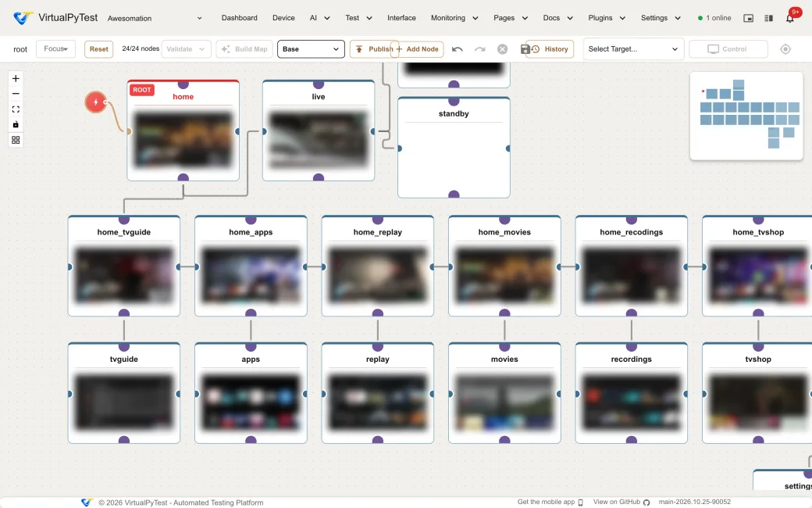Click the VirtualPyTest logo icon
The width and height of the screenshot is (812, 508).
[23, 18]
